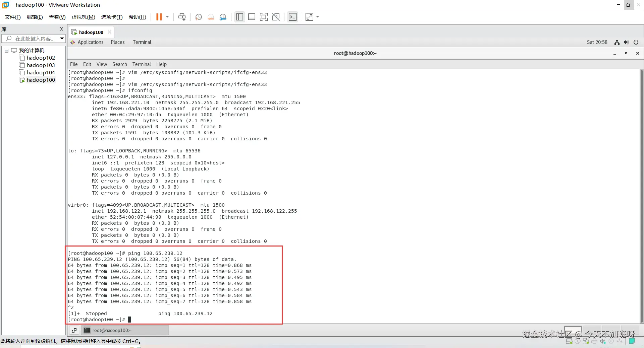
Task: Select hadoop100 in the library tree
Action: 41,80
